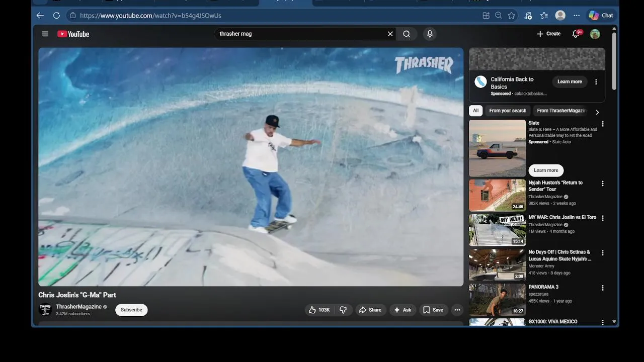Go back with the browser arrow

40,16
